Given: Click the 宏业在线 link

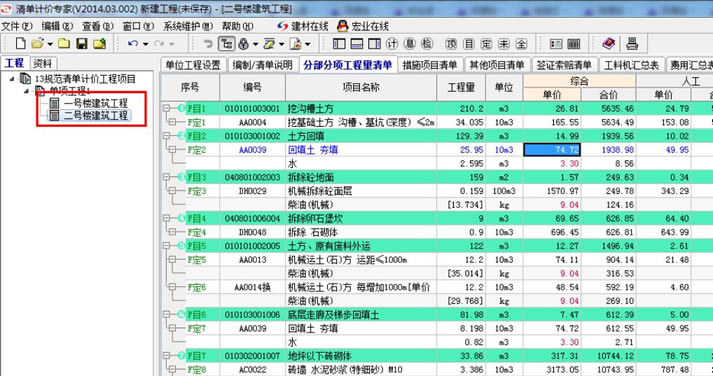Looking at the screenshot, I should pos(363,26).
